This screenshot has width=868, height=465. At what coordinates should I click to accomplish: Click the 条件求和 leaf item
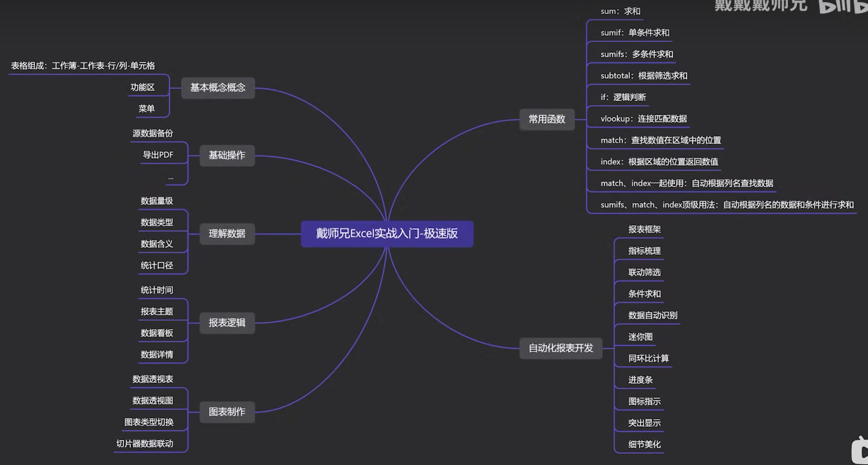coord(644,294)
